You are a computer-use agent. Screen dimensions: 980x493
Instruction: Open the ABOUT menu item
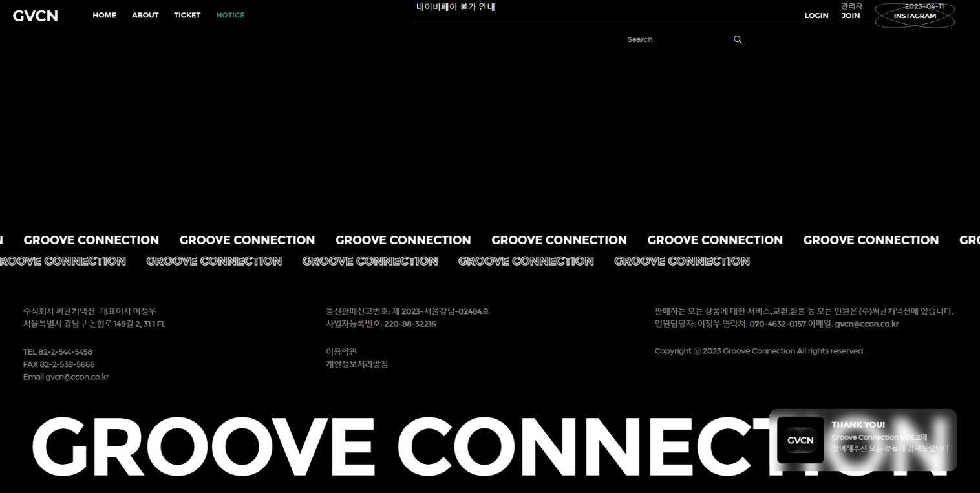coord(145,15)
